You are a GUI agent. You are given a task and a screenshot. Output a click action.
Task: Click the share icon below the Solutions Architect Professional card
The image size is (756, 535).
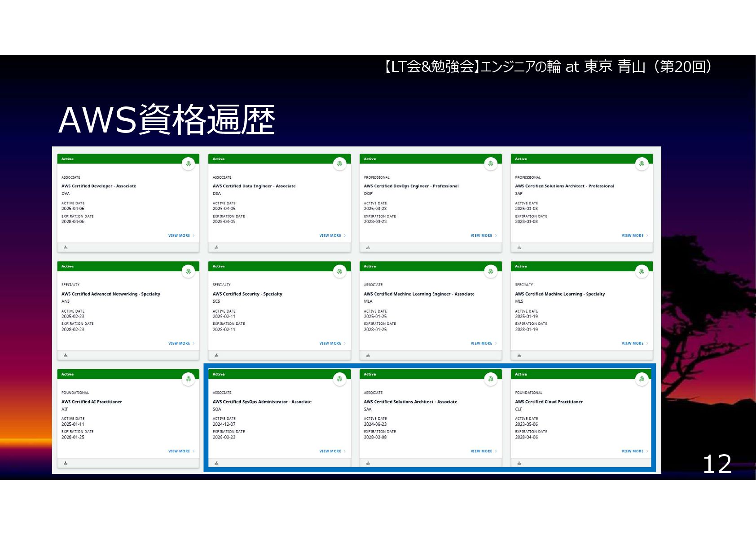[519, 248]
